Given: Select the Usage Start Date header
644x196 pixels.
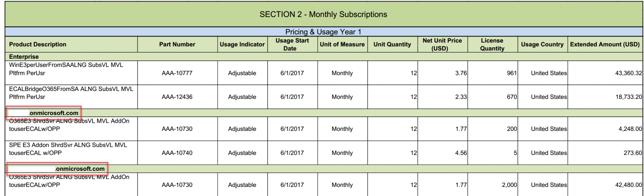Looking at the screenshot, I should [x=292, y=44].
